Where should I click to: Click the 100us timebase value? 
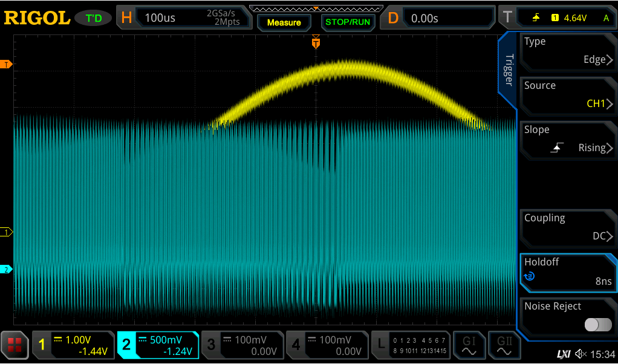pos(160,18)
